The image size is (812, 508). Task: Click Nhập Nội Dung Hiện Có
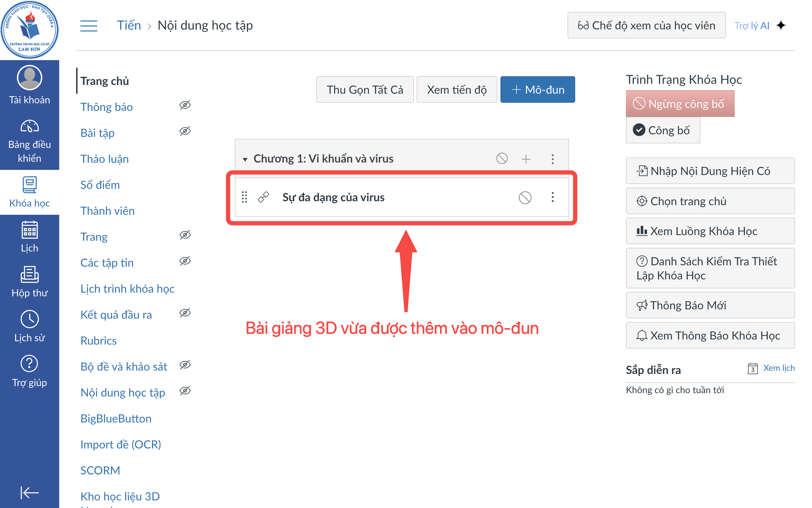(x=710, y=171)
